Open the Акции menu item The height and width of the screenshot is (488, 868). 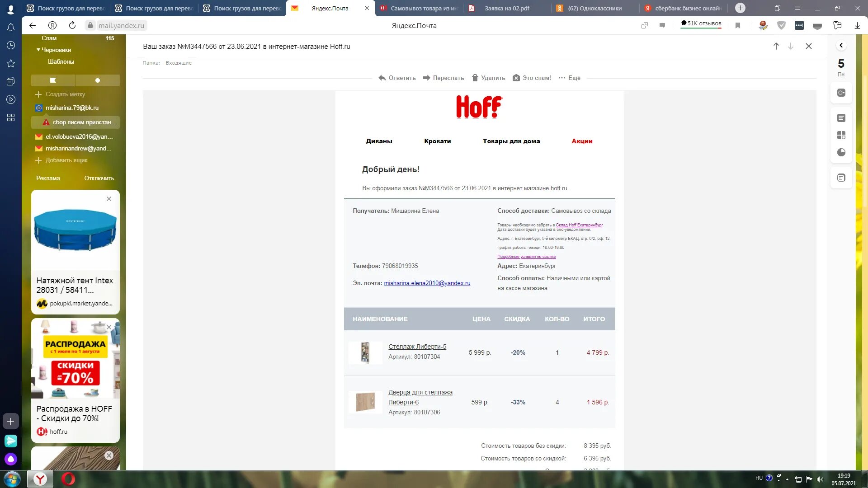point(581,141)
